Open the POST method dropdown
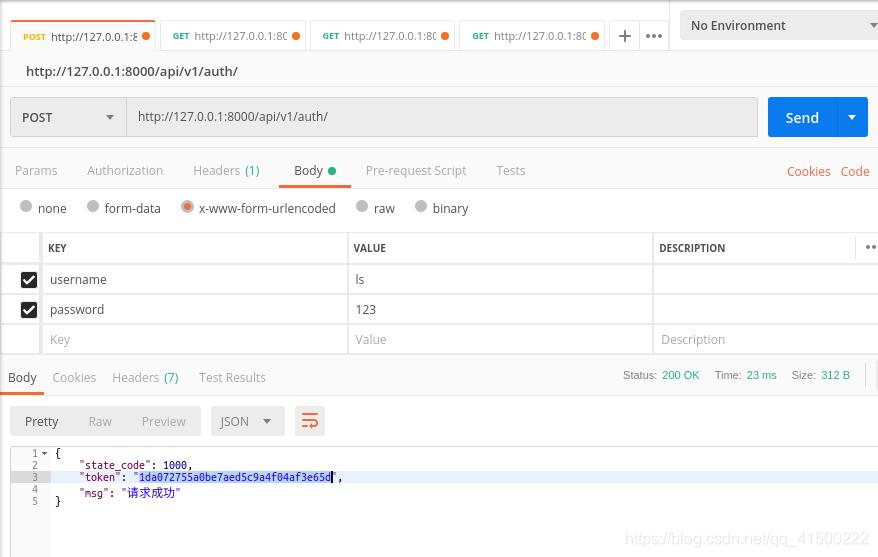Viewport: 878px width, 557px height. tap(68, 117)
